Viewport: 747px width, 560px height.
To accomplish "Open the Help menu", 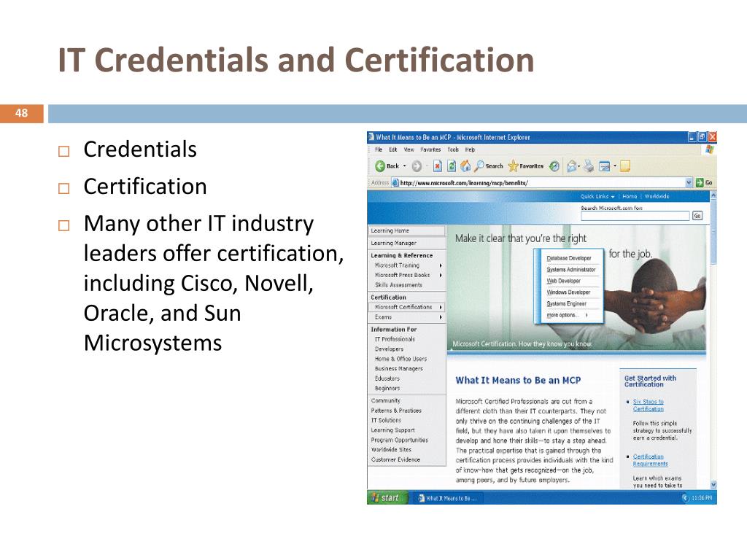I will [471, 149].
